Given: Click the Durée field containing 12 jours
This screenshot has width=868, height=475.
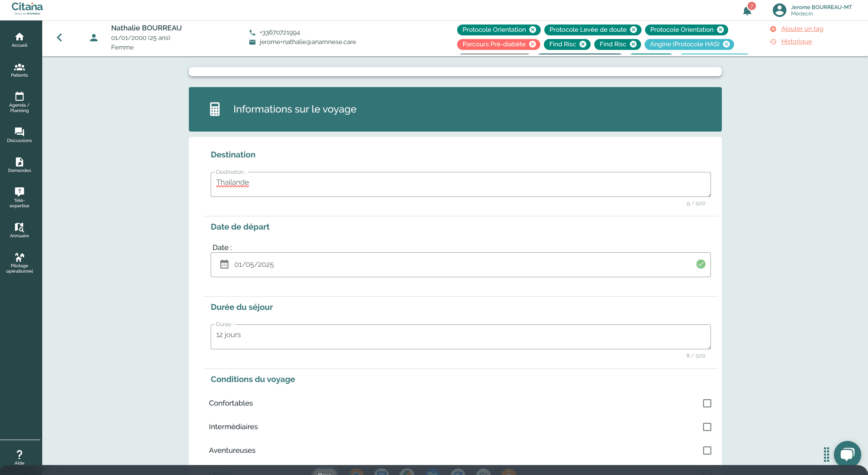Looking at the screenshot, I should pos(461,337).
